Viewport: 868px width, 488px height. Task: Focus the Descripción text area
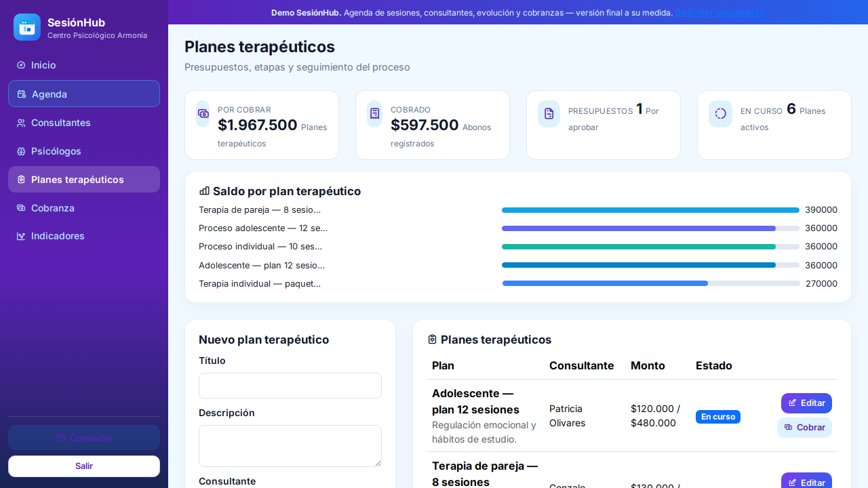click(x=290, y=446)
